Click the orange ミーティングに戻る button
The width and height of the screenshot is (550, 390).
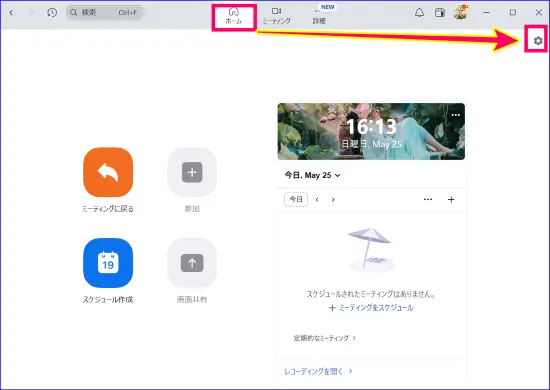(108, 172)
